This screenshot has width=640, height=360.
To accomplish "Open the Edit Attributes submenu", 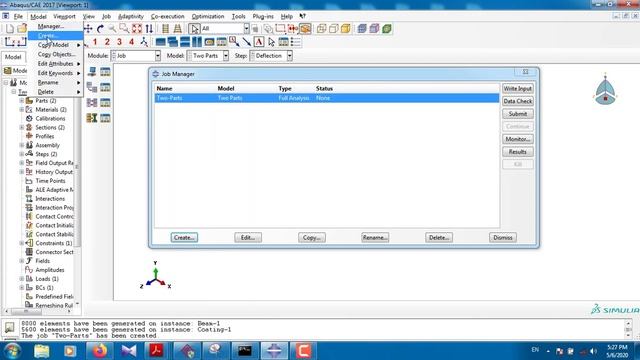I will tap(56, 64).
